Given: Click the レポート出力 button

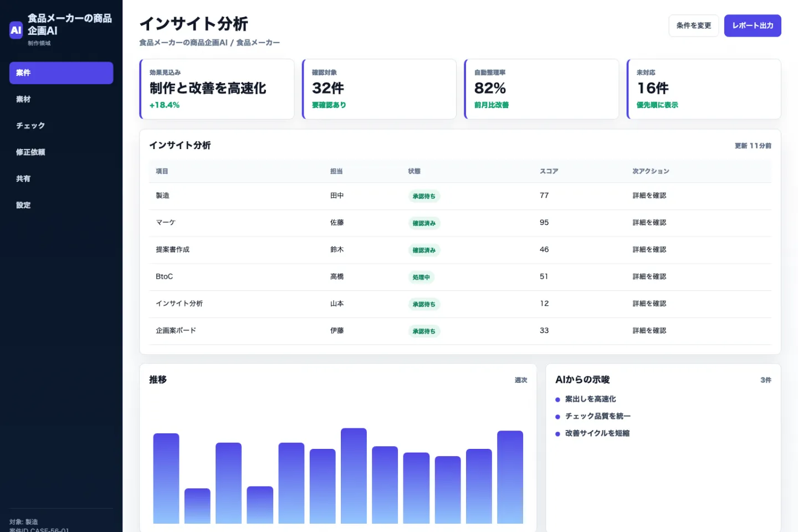Looking at the screenshot, I should pos(753,25).
